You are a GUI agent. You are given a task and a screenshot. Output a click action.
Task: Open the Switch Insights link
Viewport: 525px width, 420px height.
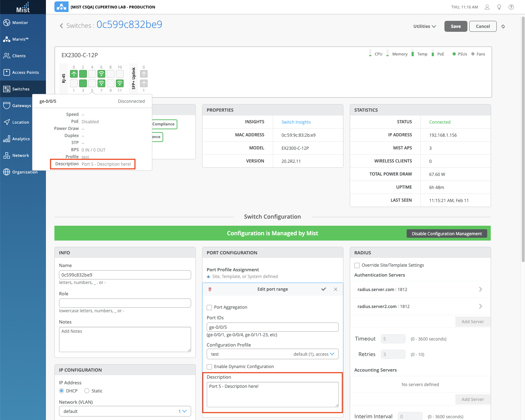tap(296, 122)
